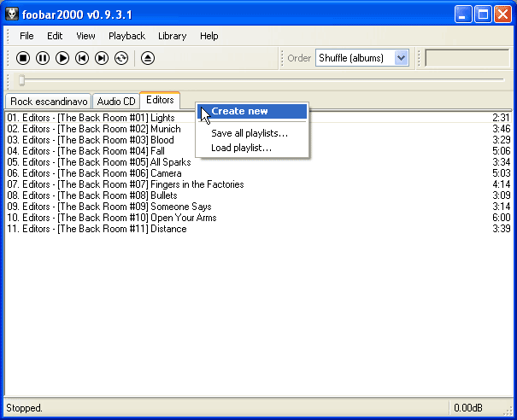Select track 08 Bullets
The image size is (517, 420).
point(258,195)
